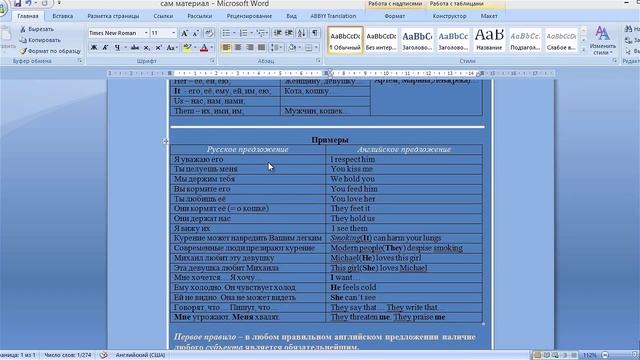This screenshot has height=360, width=640.
Task: Open the Рецензирование tab
Action: tap(249, 16)
